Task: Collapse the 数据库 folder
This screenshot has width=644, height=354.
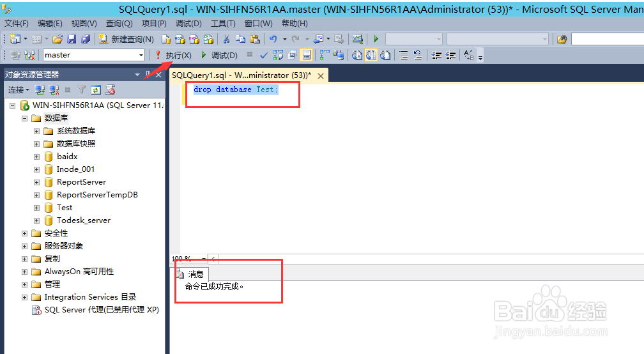Action: coord(25,118)
